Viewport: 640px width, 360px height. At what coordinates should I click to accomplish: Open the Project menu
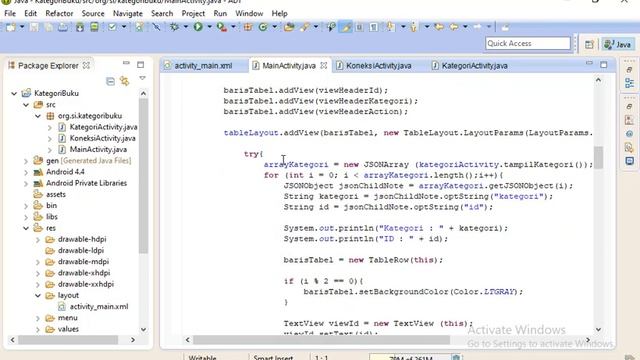tap(193, 13)
